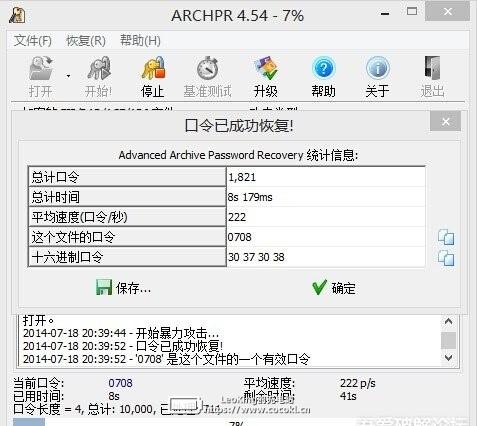The width and height of the screenshot is (477, 426).
Task: Close the 口令已成功恢复 dialog
Action: [x=446, y=121]
